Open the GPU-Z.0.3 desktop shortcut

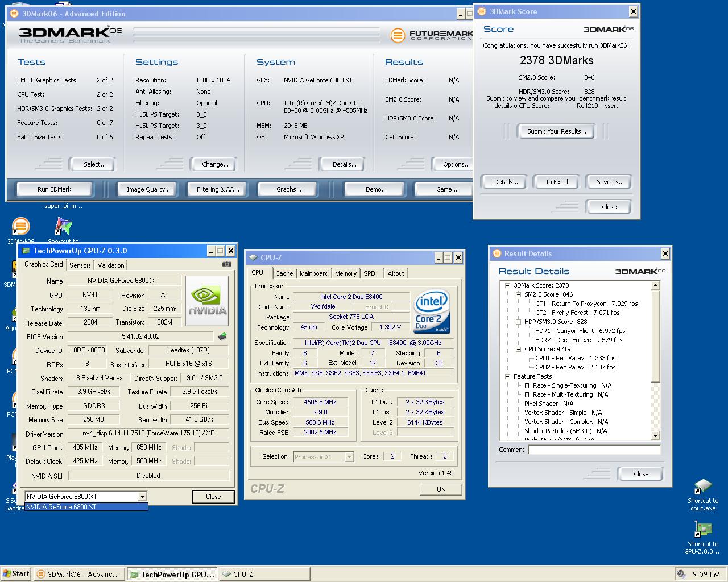coord(703,538)
